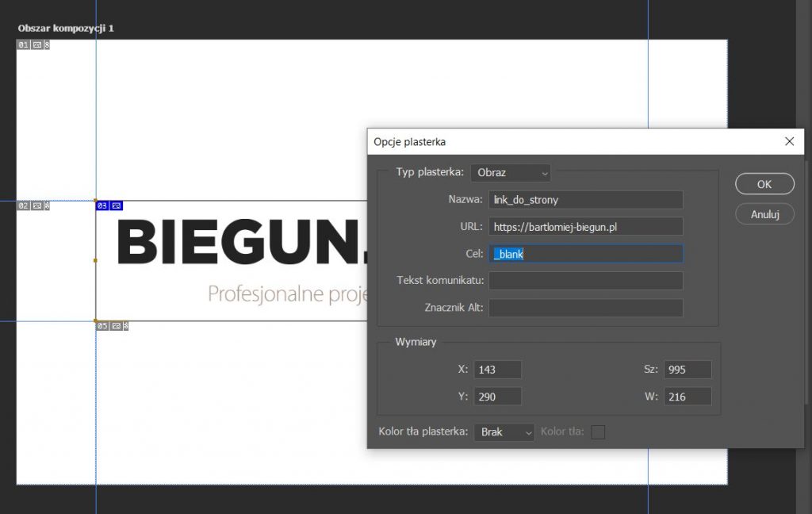Open the Typ plasterka dropdown

pyautogui.click(x=511, y=173)
